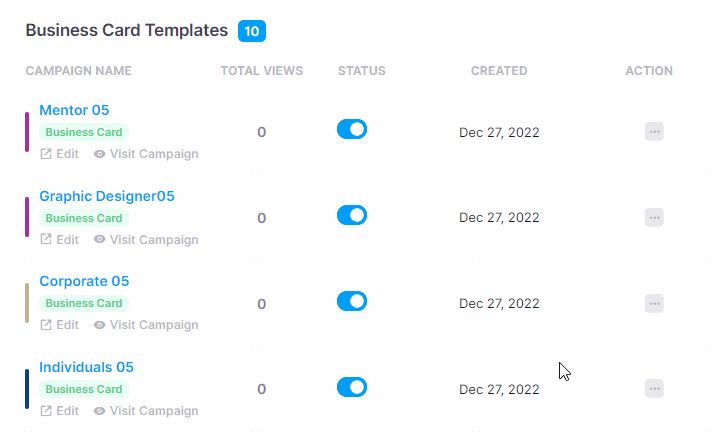Toggle the Corporate 05 campaign status

click(x=352, y=301)
